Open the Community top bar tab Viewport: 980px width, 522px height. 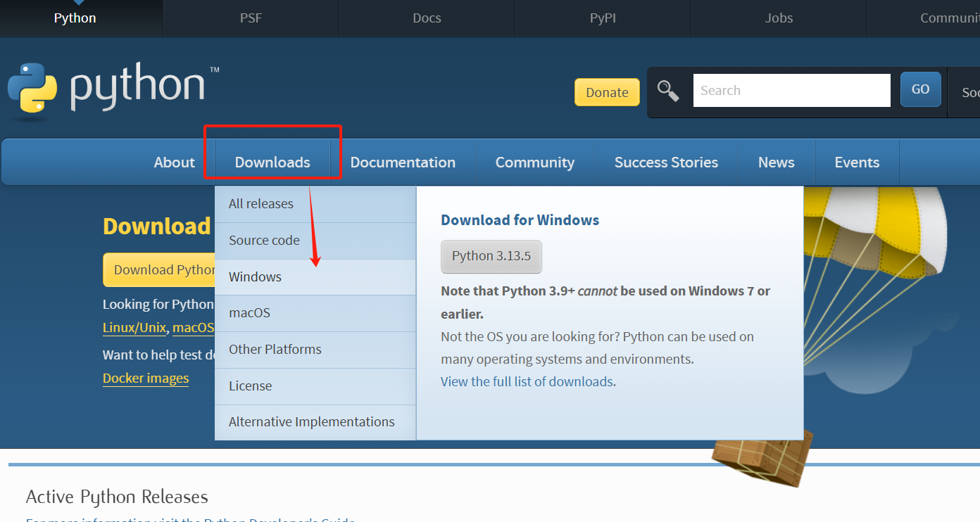tap(924, 18)
